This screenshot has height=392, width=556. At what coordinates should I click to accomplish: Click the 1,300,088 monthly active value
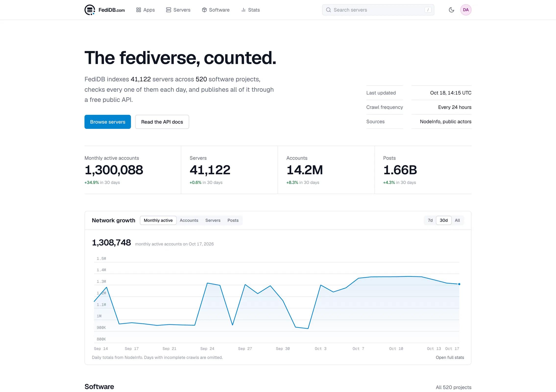(x=114, y=170)
